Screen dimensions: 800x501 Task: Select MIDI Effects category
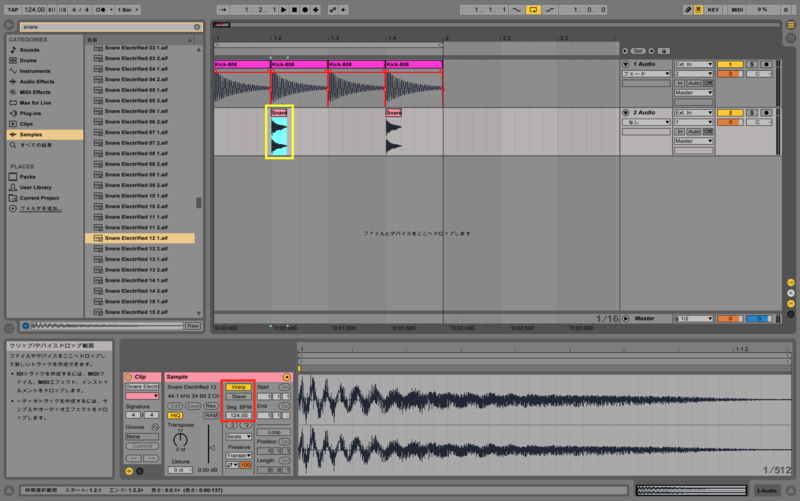tap(35, 92)
